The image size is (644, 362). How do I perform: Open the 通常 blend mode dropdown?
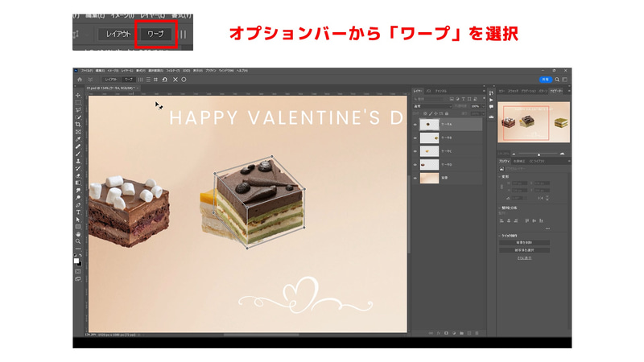pyautogui.click(x=432, y=106)
